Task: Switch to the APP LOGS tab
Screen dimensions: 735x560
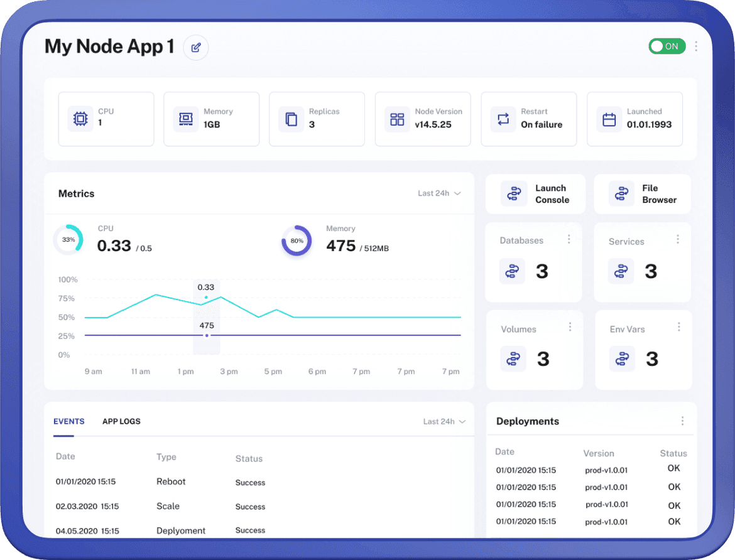Action: 121,421
